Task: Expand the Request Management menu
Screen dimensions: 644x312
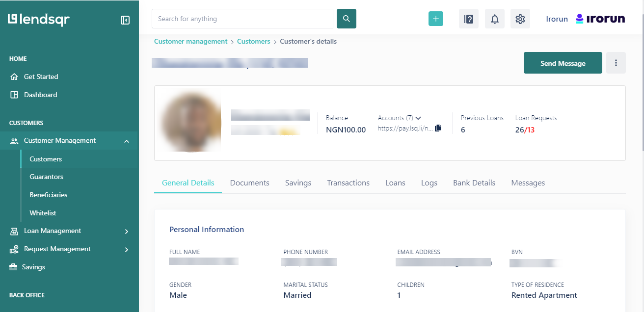Action: click(x=57, y=249)
